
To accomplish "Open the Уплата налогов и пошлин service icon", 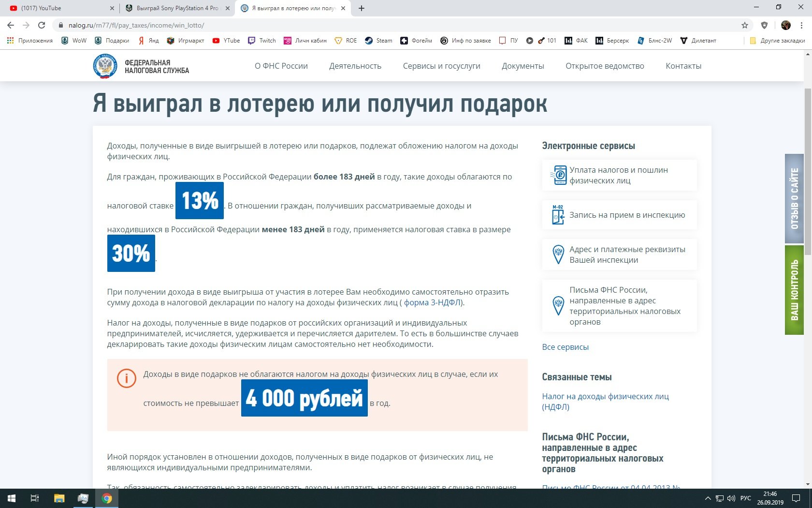I will tap(558, 175).
